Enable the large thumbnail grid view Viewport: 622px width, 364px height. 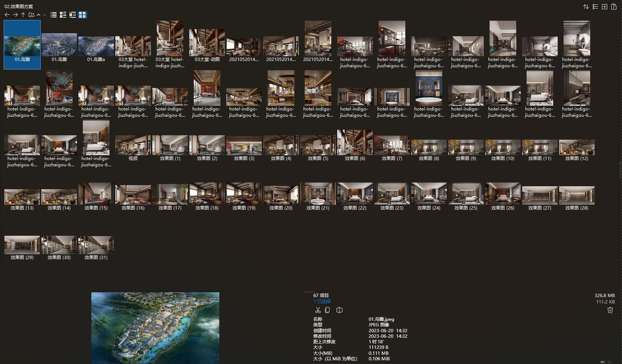point(82,15)
